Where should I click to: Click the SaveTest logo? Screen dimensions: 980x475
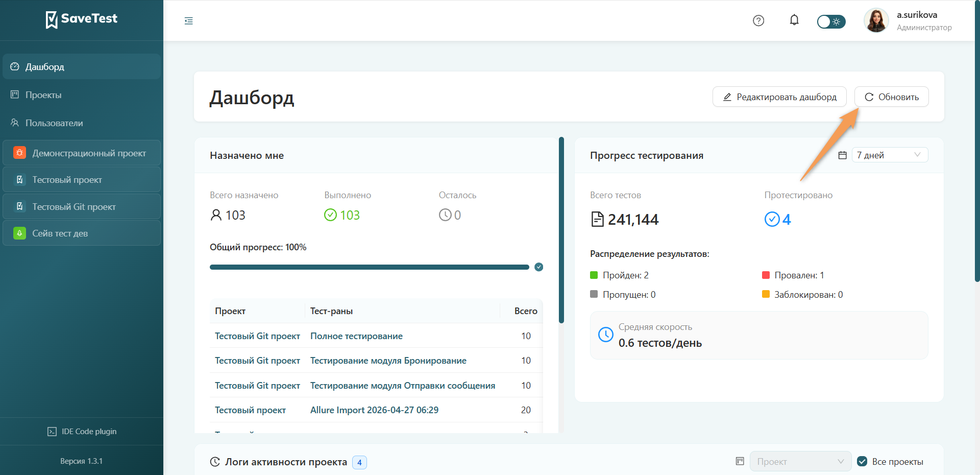(82, 19)
